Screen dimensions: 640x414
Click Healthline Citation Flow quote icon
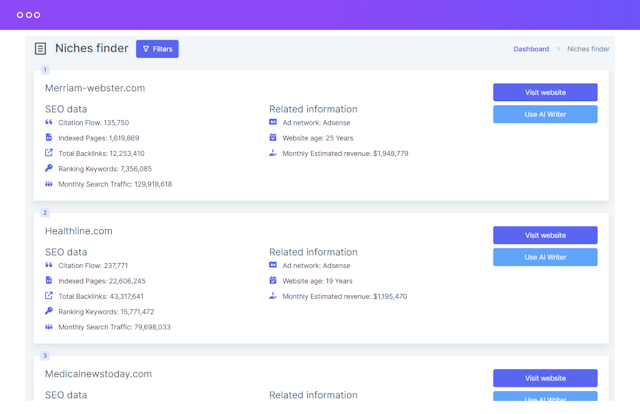[x=49, y=266]
